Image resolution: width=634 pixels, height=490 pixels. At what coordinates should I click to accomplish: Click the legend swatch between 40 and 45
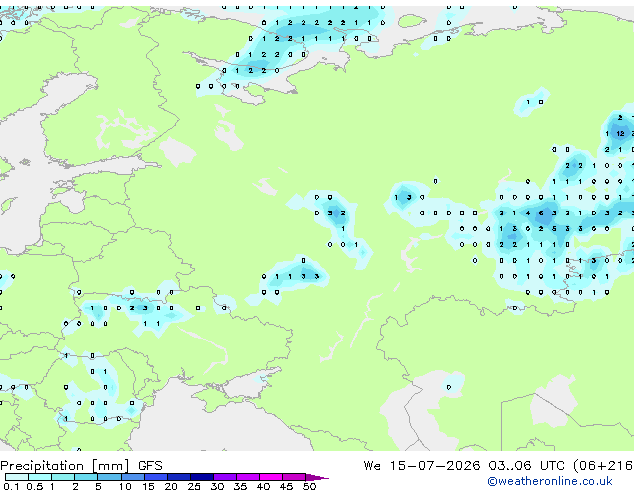pos(271,477)
